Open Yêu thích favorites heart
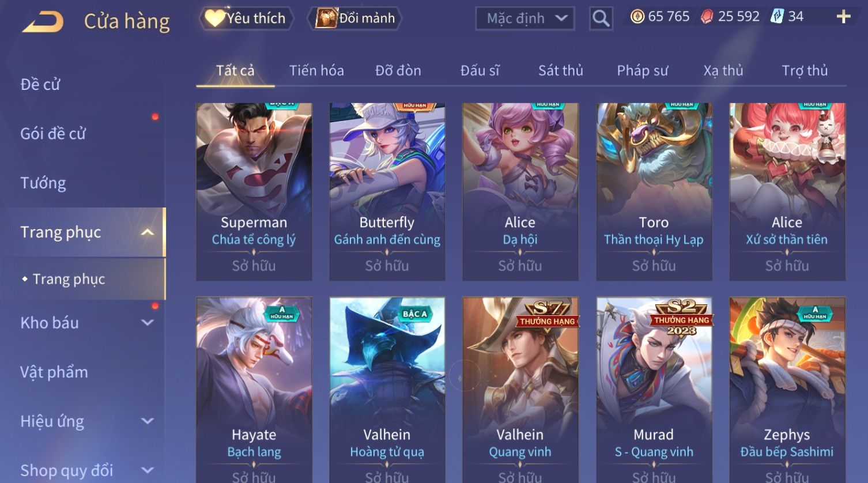Image resolution: width=868 pixels, height=483 pixels. pyautogui.click(x=246, y=18)
